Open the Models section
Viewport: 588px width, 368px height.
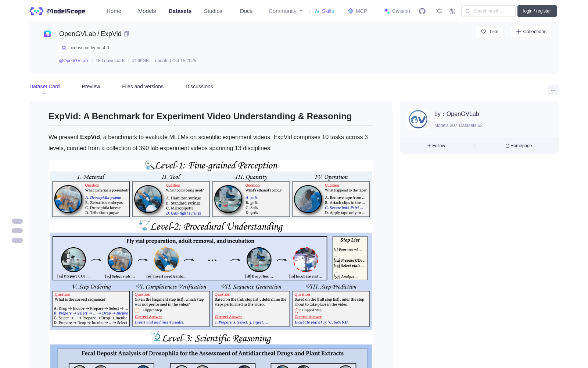[x=147, y=11]
